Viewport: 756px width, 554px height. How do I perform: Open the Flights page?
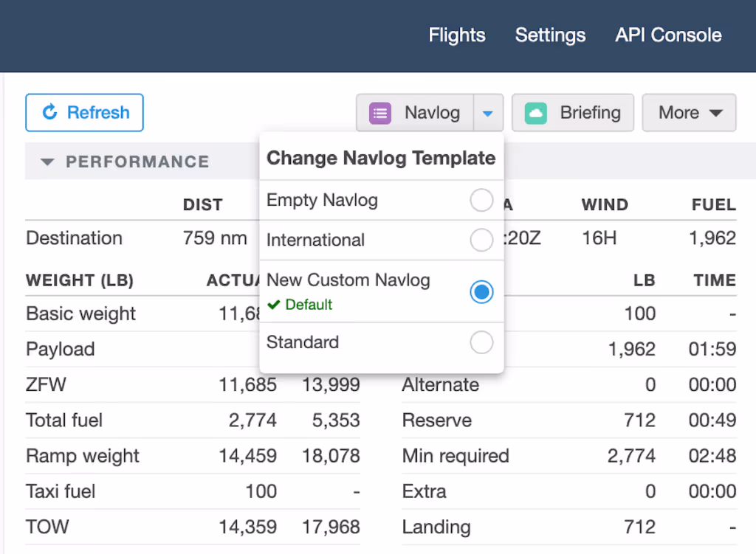[457, 35]
